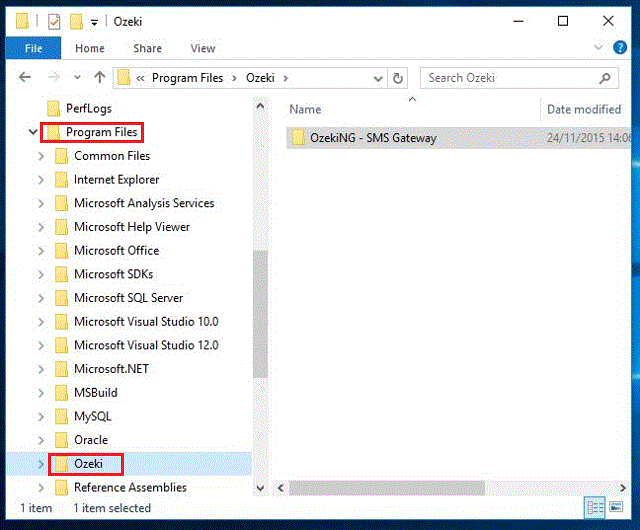The height and width of the screenshot is (530, 640).
Task: Go back with the Back arrow
Action: pyautogui.click(x=25, y=77)
